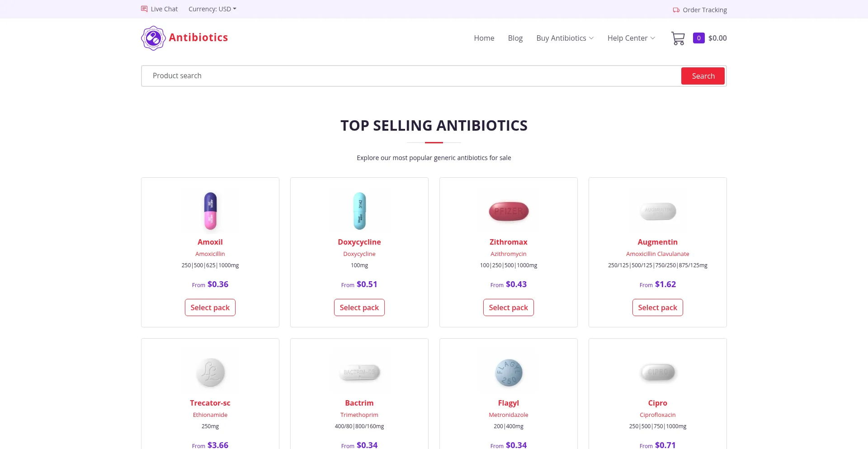Click the Order Tracking truck icon
This screenshot has height=449, width=868.
coord(676,10)
